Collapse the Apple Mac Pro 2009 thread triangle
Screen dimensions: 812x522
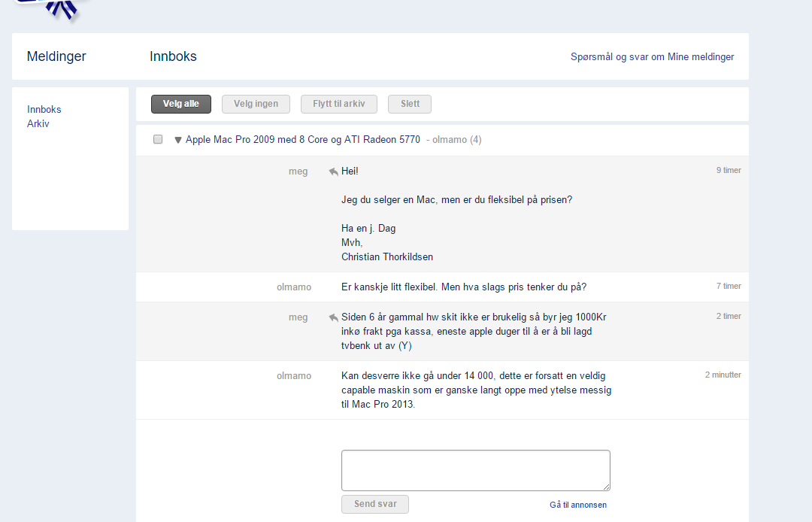(x=177, y=140)
